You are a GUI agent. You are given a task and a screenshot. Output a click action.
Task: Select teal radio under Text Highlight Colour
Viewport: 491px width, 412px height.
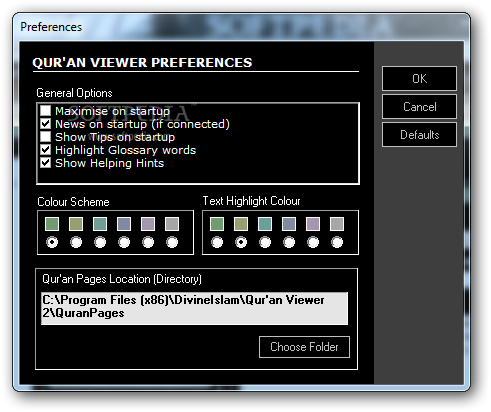pos(265,242)
